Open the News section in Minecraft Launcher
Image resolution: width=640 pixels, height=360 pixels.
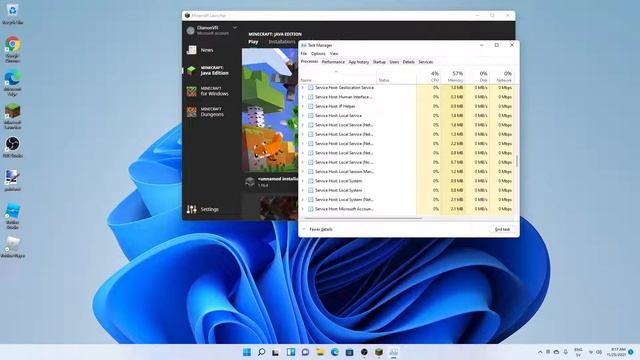[x=206, y=50]
